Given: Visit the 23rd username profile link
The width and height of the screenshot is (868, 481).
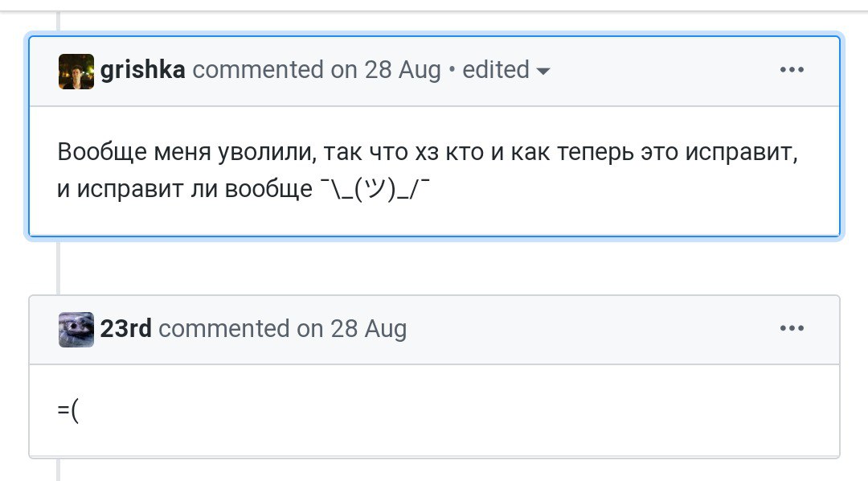Looking at the screenshot, I should tap(126, 328).
